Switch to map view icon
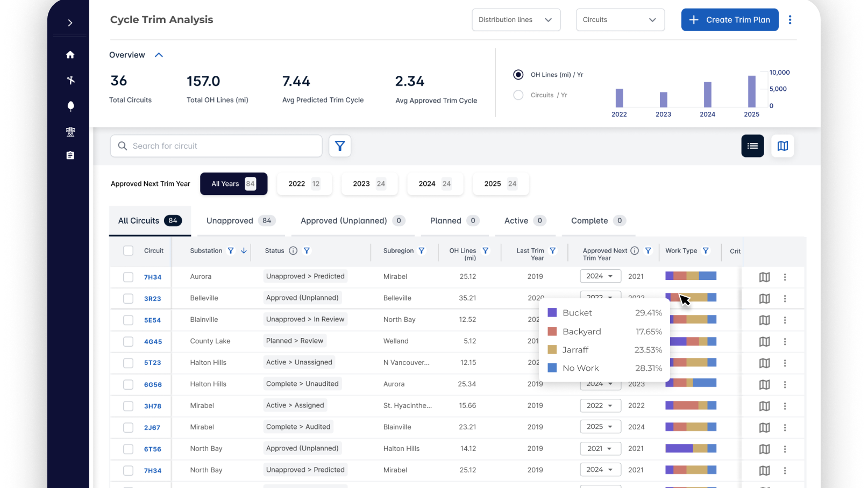The image size is (868, 488). point(782,146)
